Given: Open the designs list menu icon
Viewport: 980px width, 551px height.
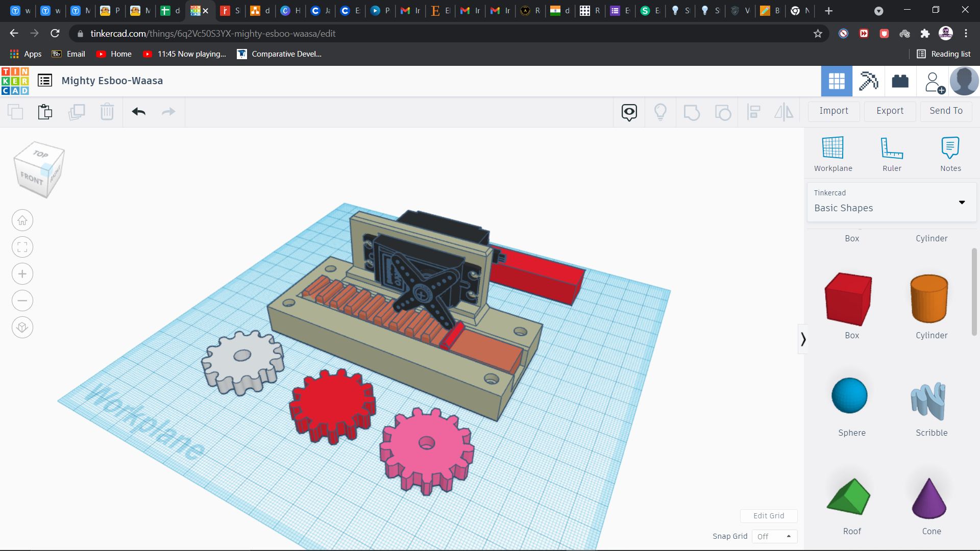Looking at the screenshot, I should pyautogui.click(x=45, y=81).
